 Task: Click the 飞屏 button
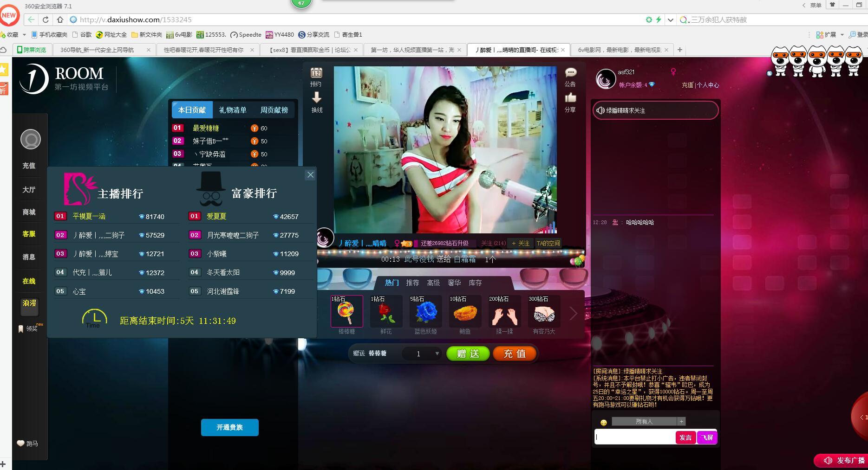coord(707,438)
